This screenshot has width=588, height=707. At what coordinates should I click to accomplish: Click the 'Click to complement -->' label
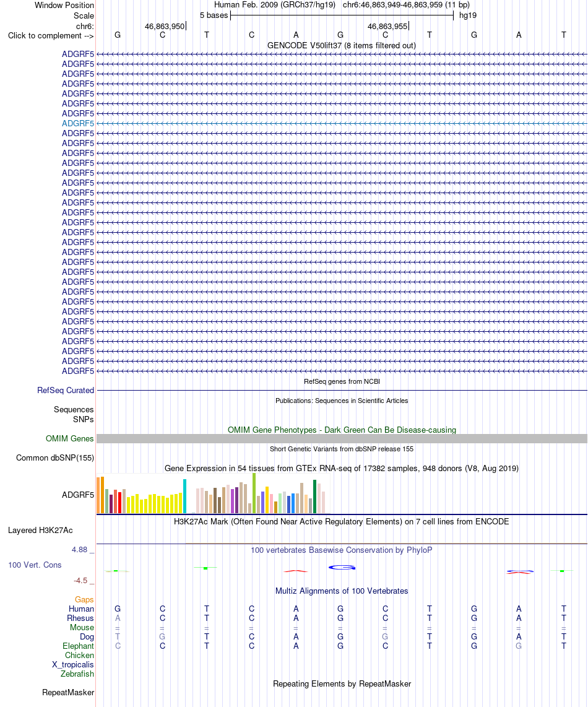point(51,36)
